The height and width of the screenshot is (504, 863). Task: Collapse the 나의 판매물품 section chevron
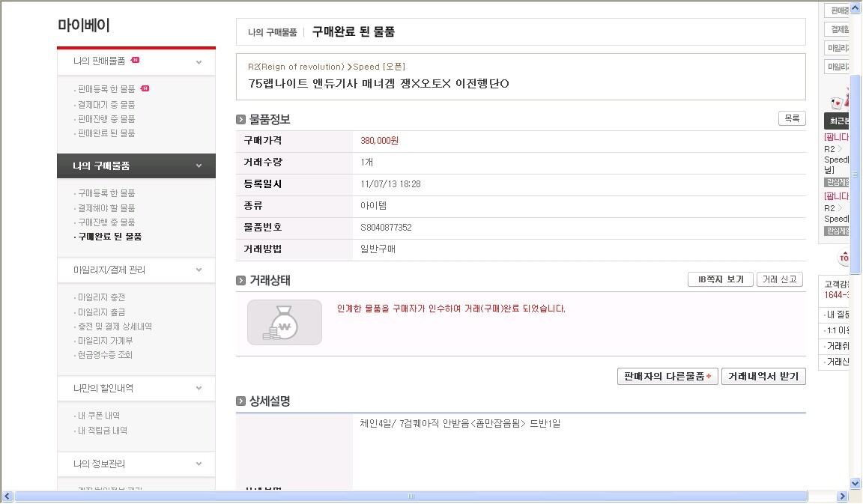coord(199,61)
